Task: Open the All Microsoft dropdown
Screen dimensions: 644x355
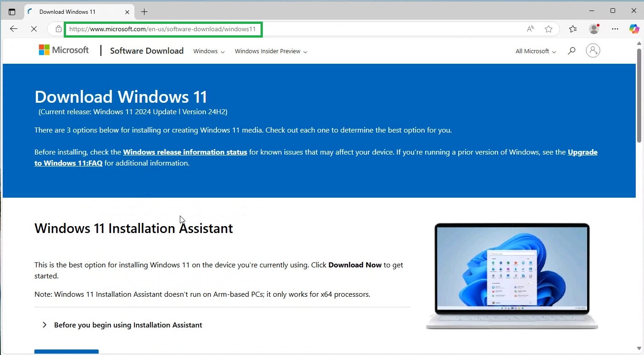Action: click(x=536, y=51)
